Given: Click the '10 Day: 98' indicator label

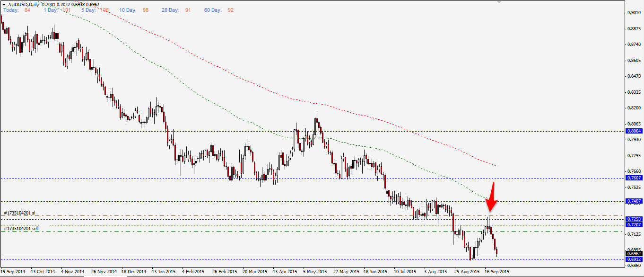Looking at the screenshot, I should coord(135,10).
